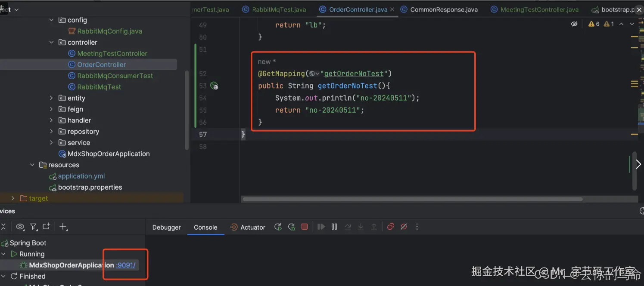Image resolution: width=644 pixels, height=286 pixels.
Task: Open View Breakpoints red circles icon
Action: coord(391,227)
